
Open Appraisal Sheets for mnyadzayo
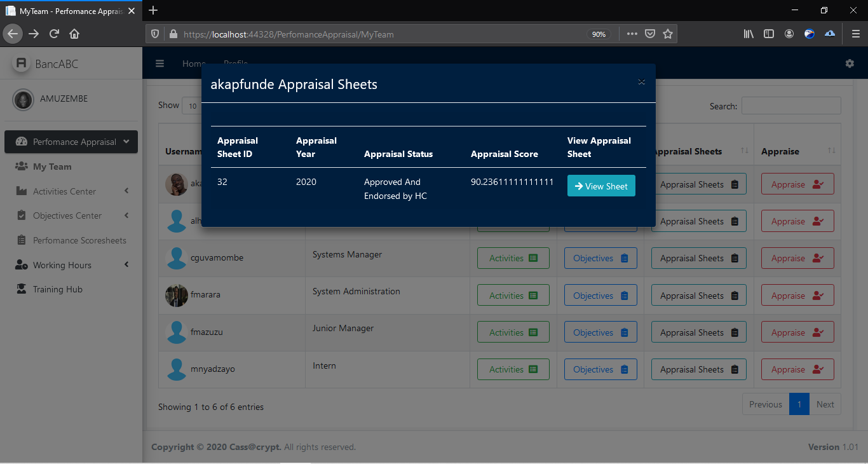(698, 369)
